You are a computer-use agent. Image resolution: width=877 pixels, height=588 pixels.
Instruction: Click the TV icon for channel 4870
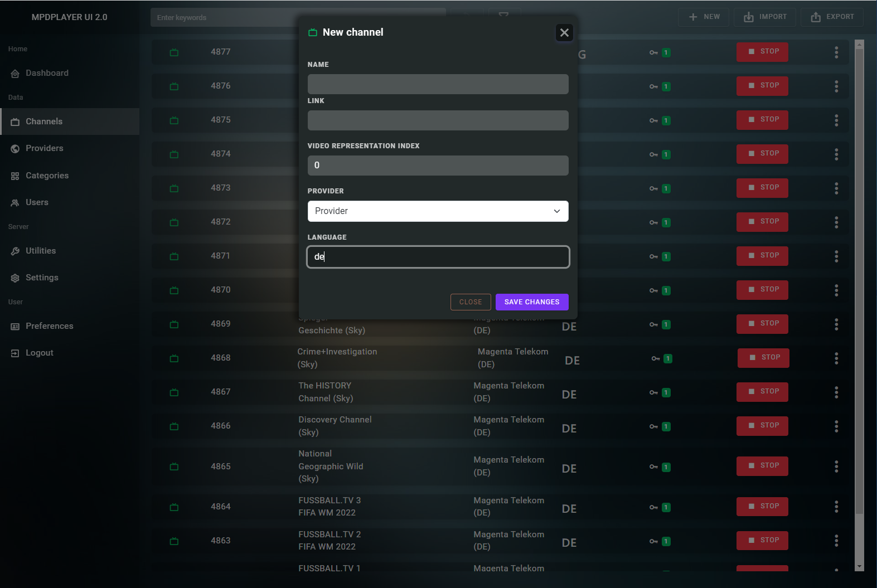174,290
